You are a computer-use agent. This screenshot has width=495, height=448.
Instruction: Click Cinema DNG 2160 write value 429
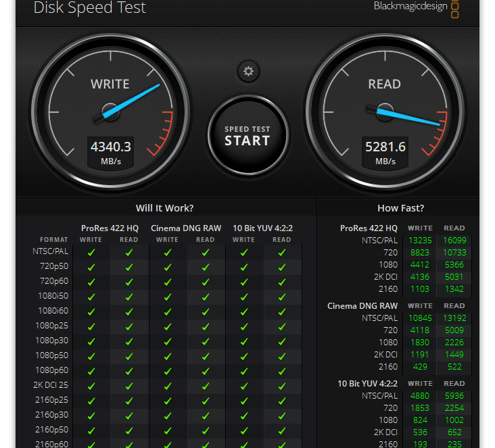click(x=420, y=367)
